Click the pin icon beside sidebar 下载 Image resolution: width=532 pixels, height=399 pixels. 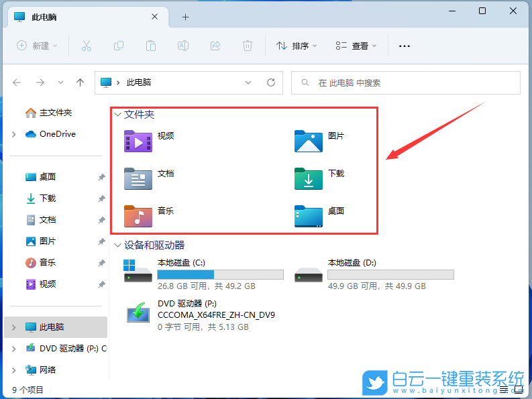tap(101, 198)
